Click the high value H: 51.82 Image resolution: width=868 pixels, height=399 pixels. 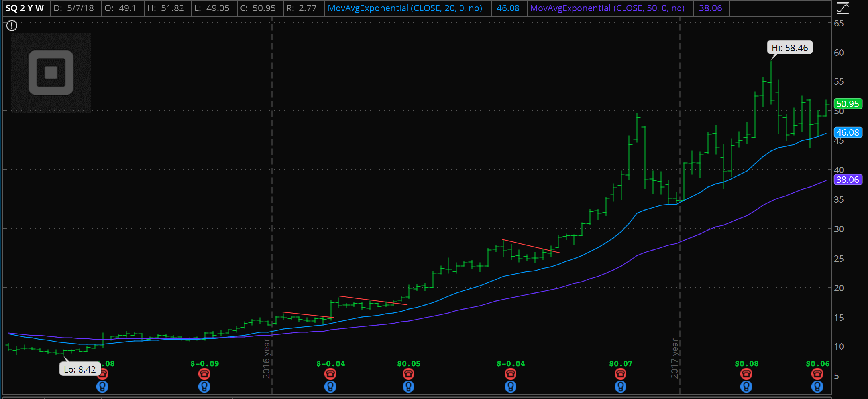(166, 8)
